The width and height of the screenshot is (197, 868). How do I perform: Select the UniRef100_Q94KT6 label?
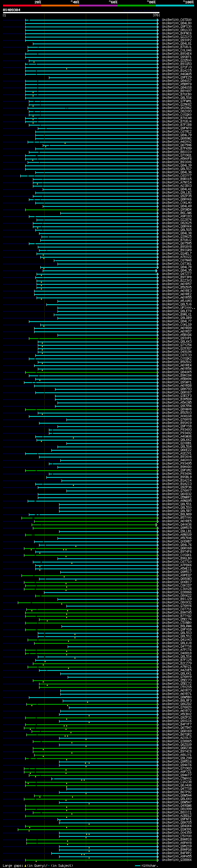[176, 765]
